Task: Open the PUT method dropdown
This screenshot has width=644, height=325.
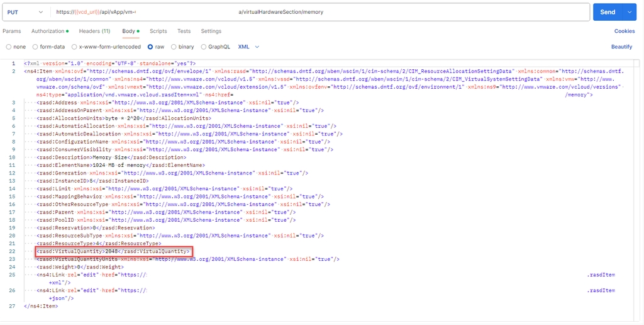Action: pyautogui.click(x=25, y=12)
